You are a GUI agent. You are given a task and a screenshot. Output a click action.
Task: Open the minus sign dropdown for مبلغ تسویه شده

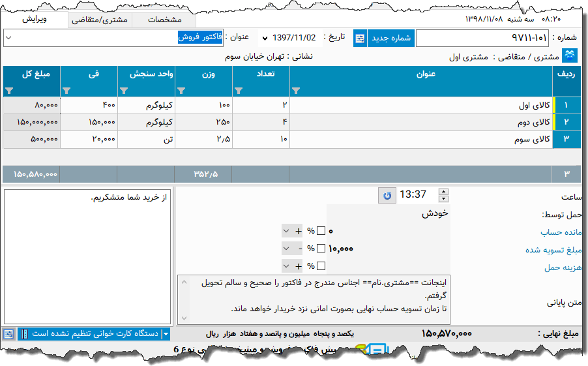(x=293, y=248)
